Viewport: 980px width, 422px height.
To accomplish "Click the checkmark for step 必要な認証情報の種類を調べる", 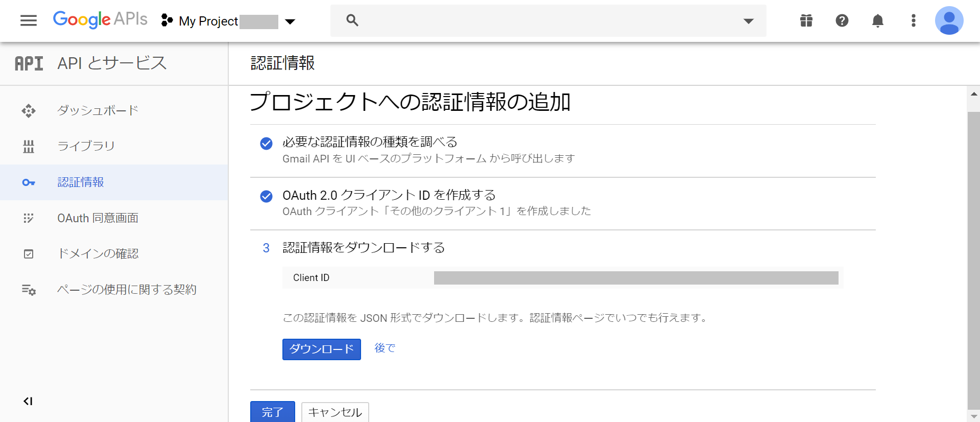I will [x=266, y=144].
